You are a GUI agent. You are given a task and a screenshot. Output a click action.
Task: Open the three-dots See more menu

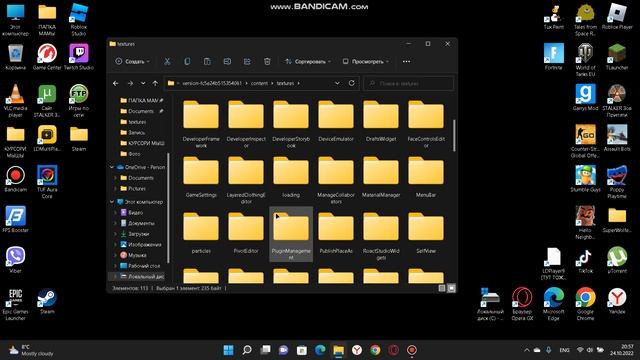click(406, 61)
